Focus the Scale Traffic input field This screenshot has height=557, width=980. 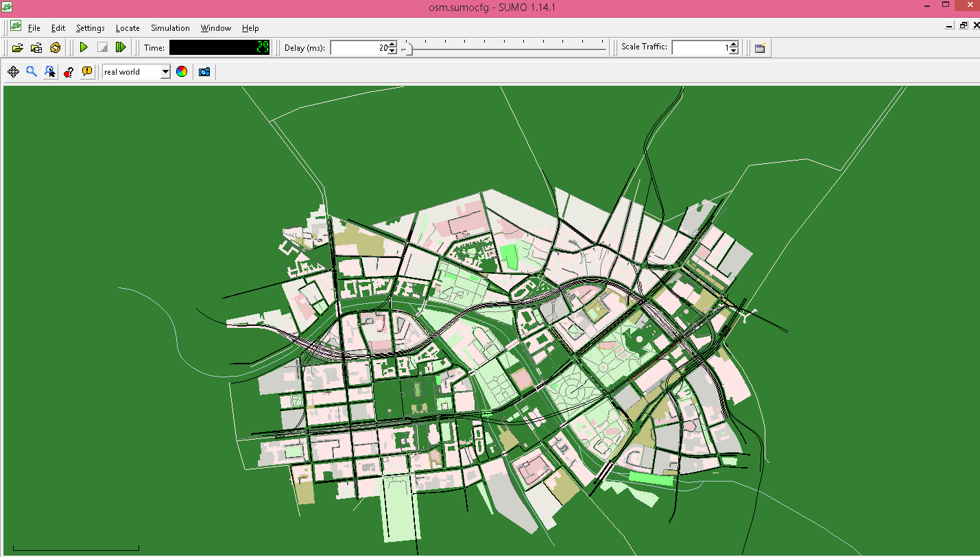pos(700,47)
